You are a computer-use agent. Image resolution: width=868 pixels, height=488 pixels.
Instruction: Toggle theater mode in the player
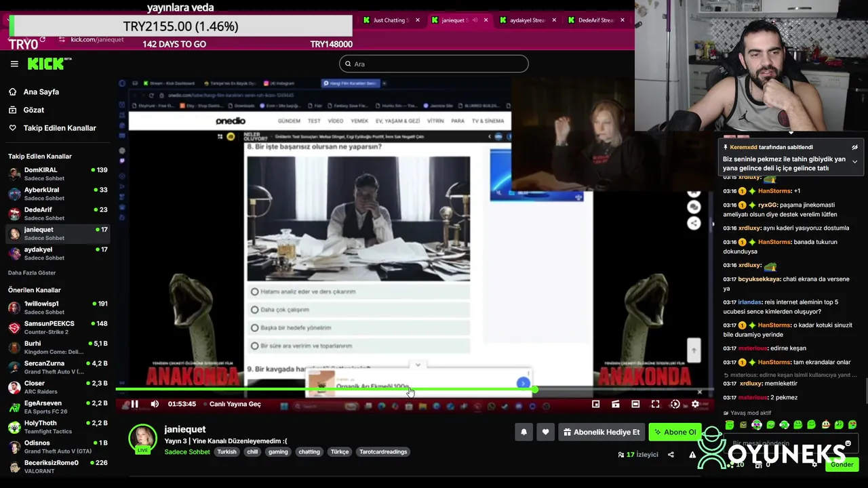tap(635, 404)
